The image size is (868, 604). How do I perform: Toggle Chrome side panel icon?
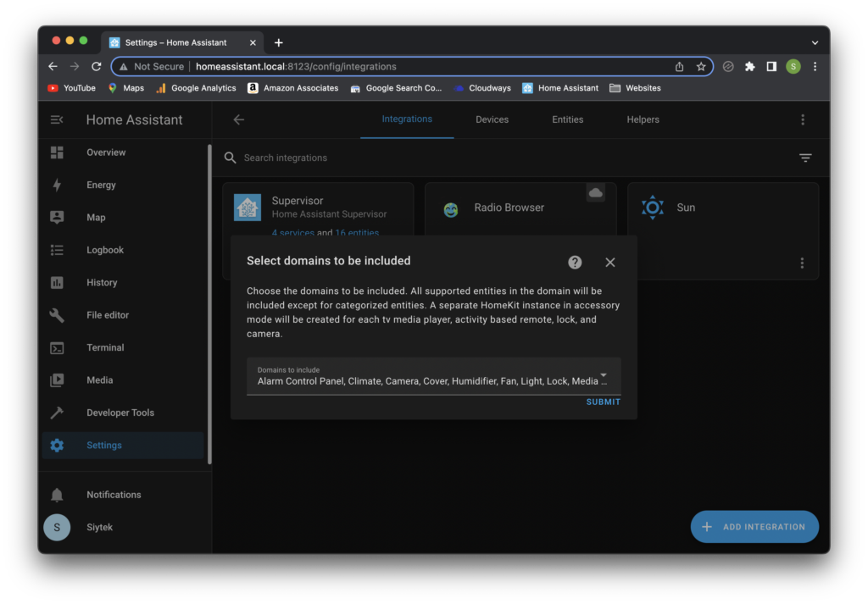771,66
